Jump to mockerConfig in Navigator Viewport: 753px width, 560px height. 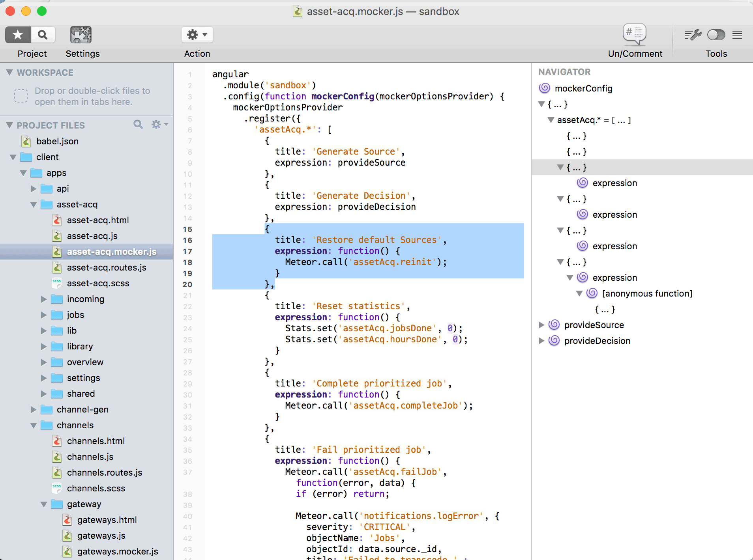[x=583, y=88]
